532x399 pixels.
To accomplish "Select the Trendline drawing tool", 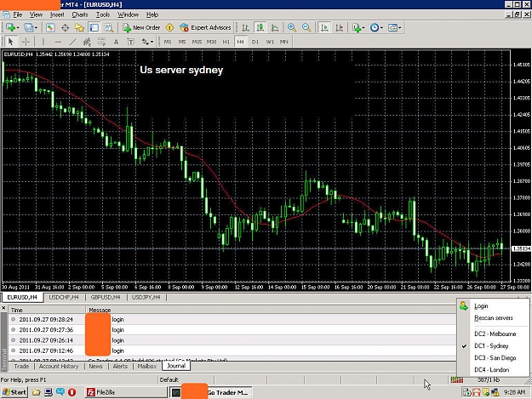I will pos(72,42).
